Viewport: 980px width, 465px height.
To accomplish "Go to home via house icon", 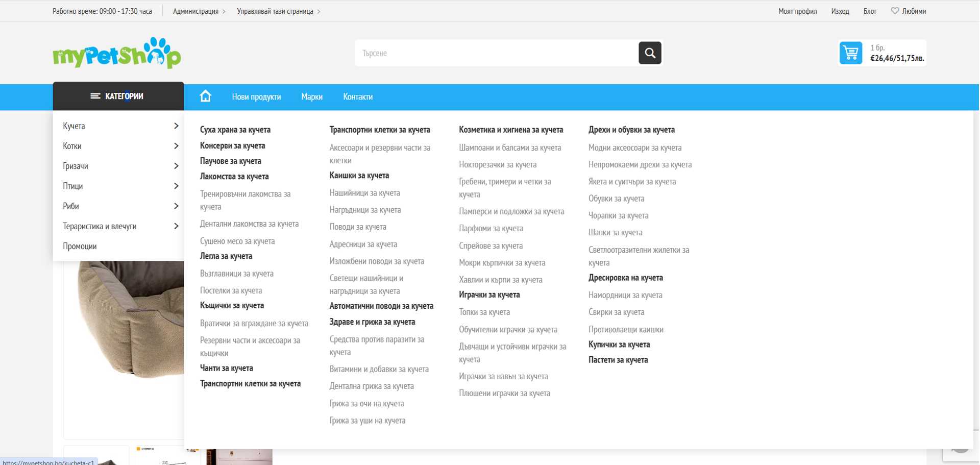I will coord(205,96).
